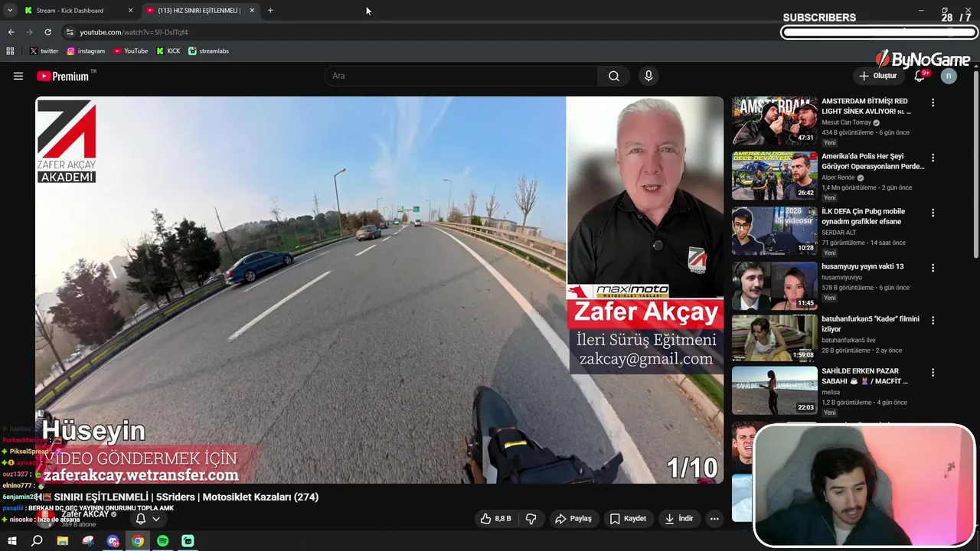
Task: Open the instagram bookmark
Action: click(86, 51)
